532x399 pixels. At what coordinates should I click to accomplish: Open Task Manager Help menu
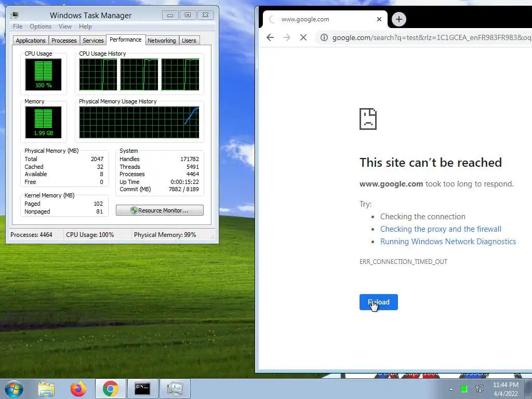(x=85, y=26)
